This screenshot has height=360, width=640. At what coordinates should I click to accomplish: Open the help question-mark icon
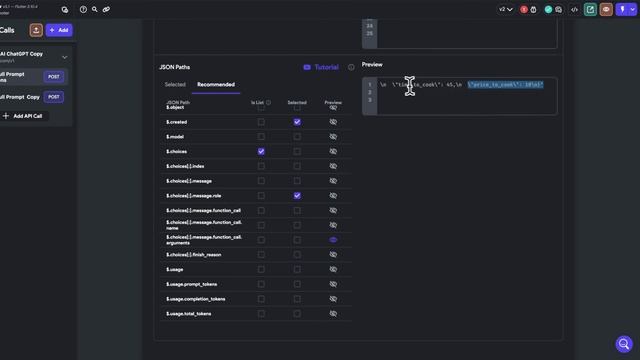[83, 9]
